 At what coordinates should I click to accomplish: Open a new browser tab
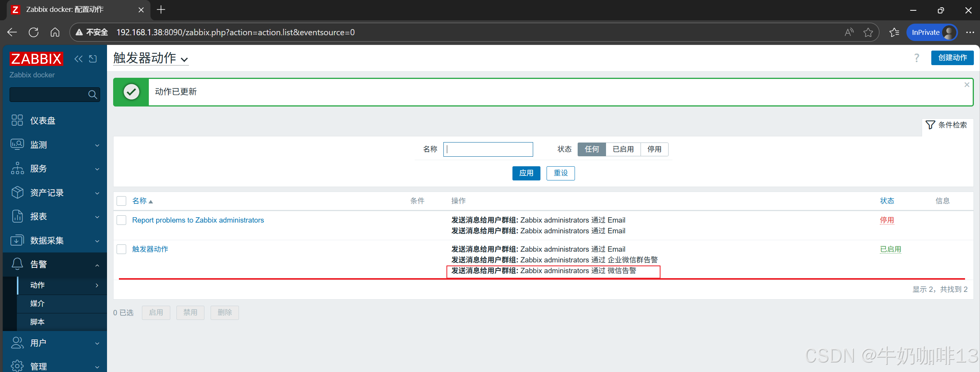pyautogui.click(x=161, y=10)
